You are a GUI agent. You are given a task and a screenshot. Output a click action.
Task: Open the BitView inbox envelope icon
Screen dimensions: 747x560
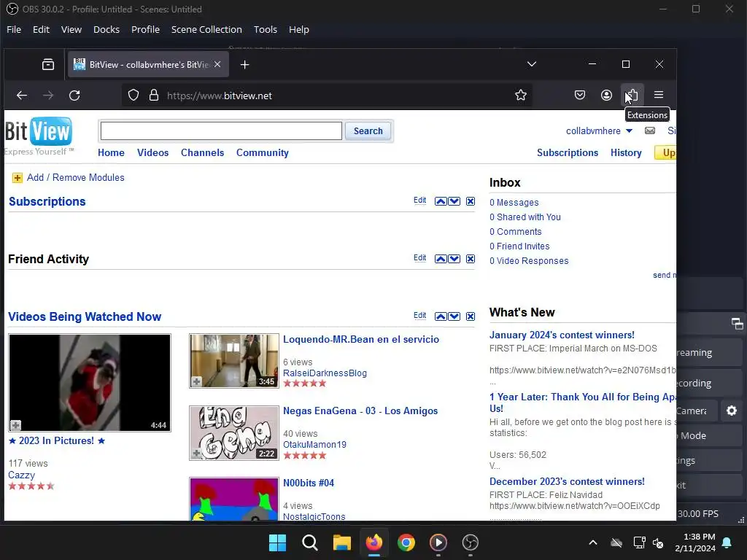[x=650, y=131]
